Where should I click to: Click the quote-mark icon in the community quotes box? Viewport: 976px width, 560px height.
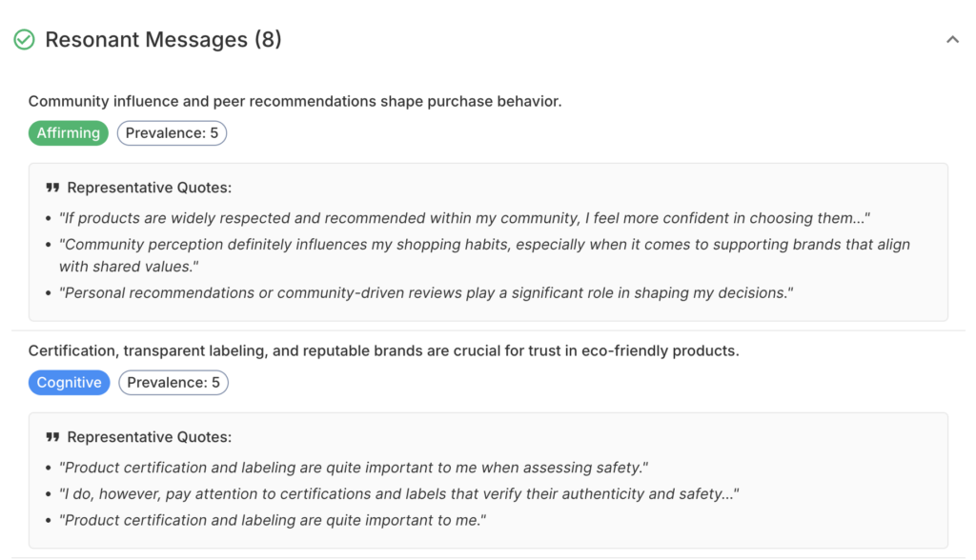(x=53, y=188)
